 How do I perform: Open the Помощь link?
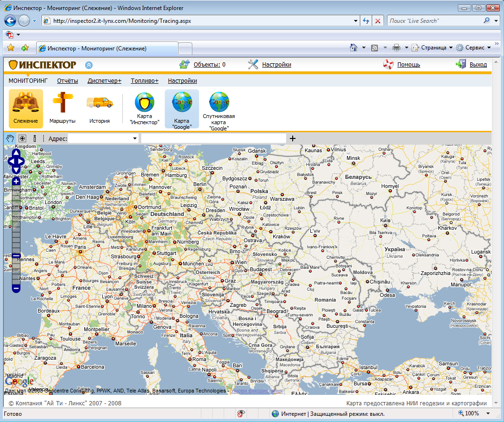[408, 65]
